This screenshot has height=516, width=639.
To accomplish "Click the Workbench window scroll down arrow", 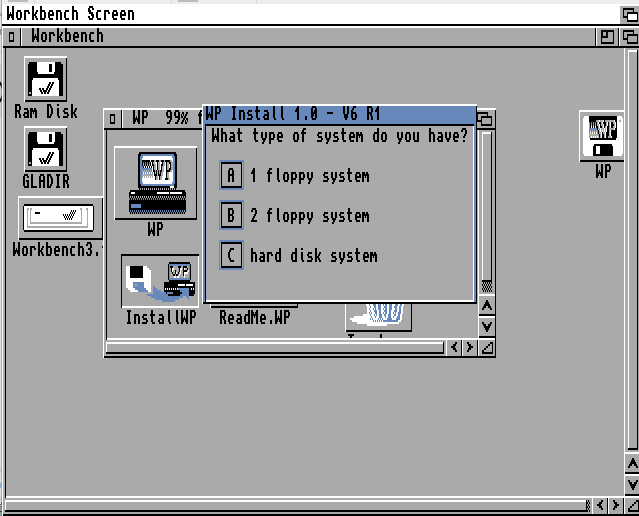I will (632, 485).
